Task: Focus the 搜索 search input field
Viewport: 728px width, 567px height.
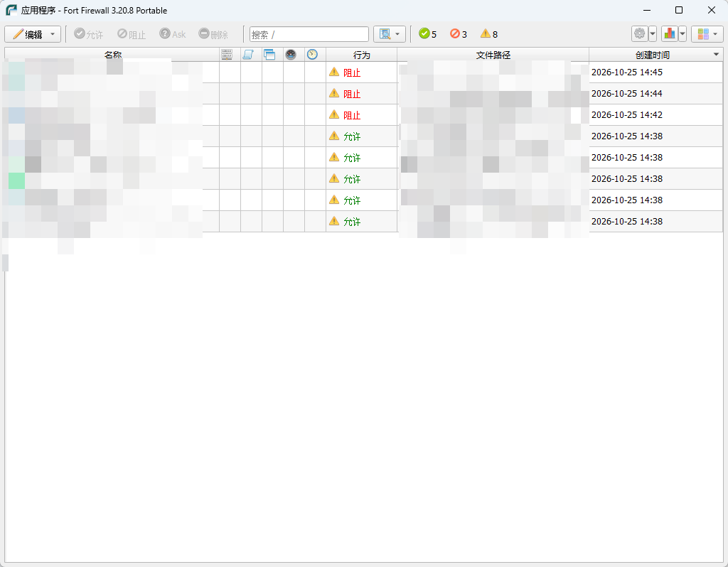Action: coord(309,34)
